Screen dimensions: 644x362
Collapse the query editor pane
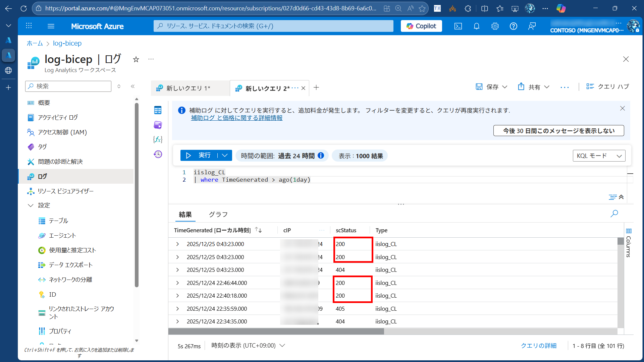[x=621, y=197]
